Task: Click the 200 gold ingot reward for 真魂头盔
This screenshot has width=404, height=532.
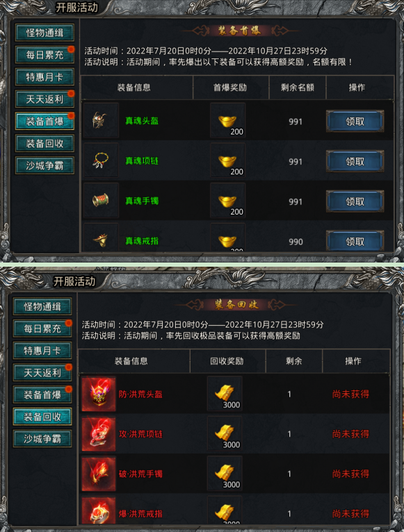Action: click(227, 120)
